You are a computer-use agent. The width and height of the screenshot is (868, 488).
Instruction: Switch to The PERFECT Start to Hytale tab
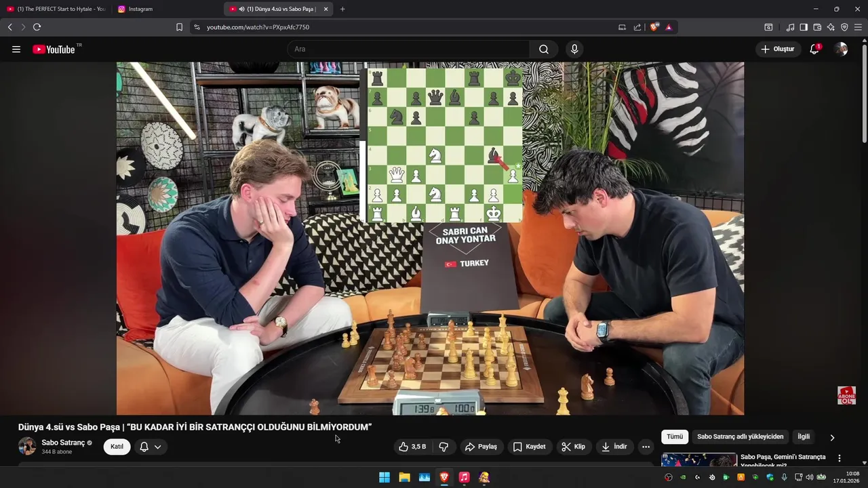[x=56, y=9]
